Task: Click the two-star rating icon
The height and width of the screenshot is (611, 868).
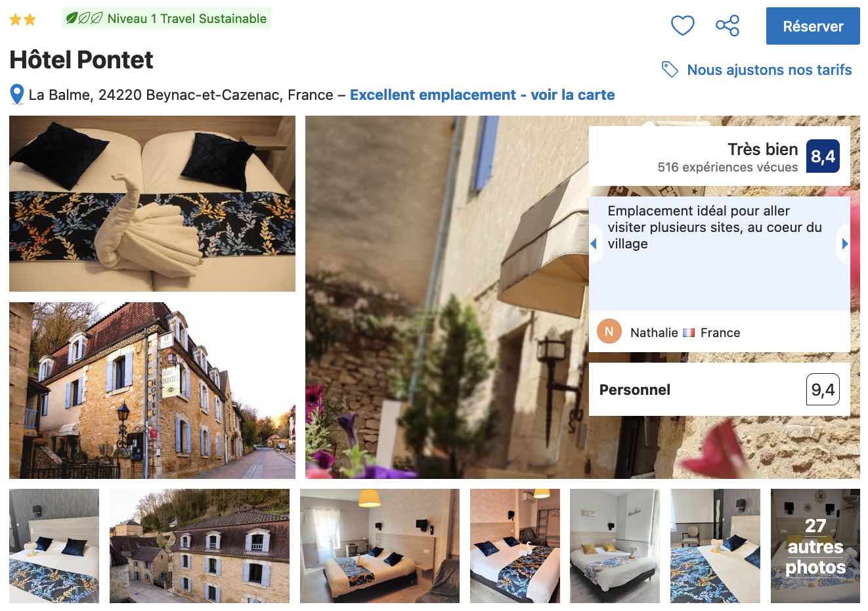Action: pos(22,20)
